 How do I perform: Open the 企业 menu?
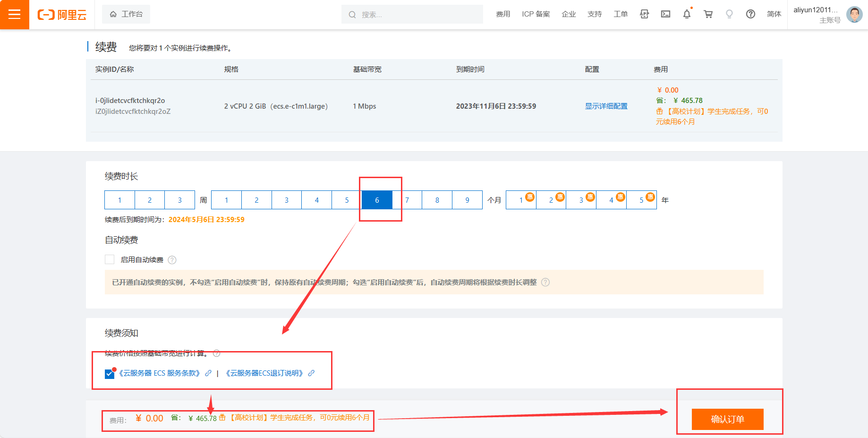click(x=569, y=14)
